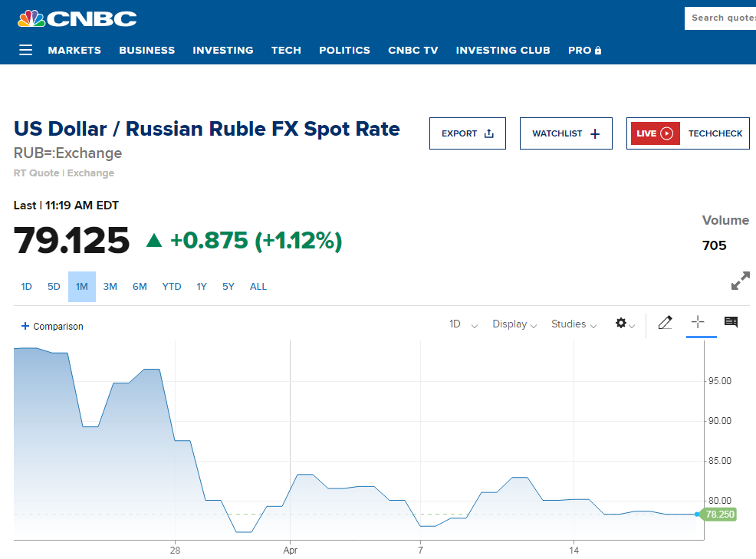Open the 1D interval dropdown
Image resolution: width=756 pixels, height=559 pixels.
463,324
